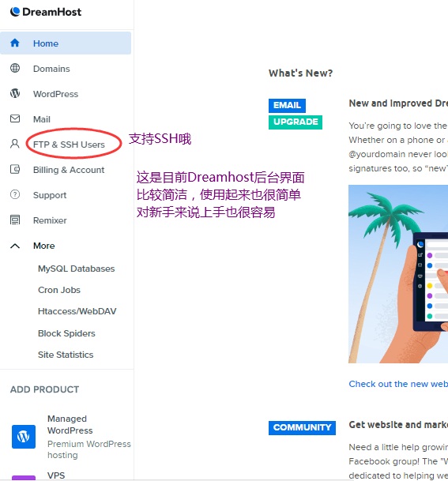
Task: Click the COMMUNITY tag badge
Action: click(x=302, y=427)
